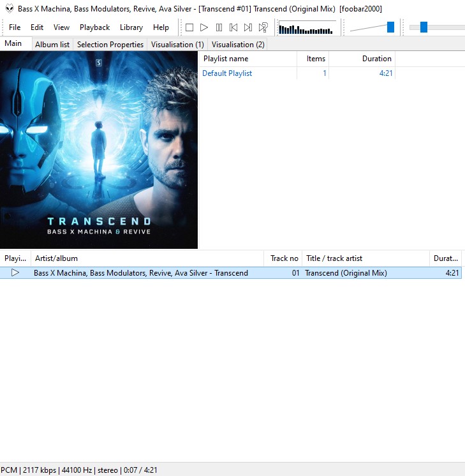Click the Duration column header in playlist manager
This screenshot has width=465, height=476.
pyautogui.click(x=362, y=59)
